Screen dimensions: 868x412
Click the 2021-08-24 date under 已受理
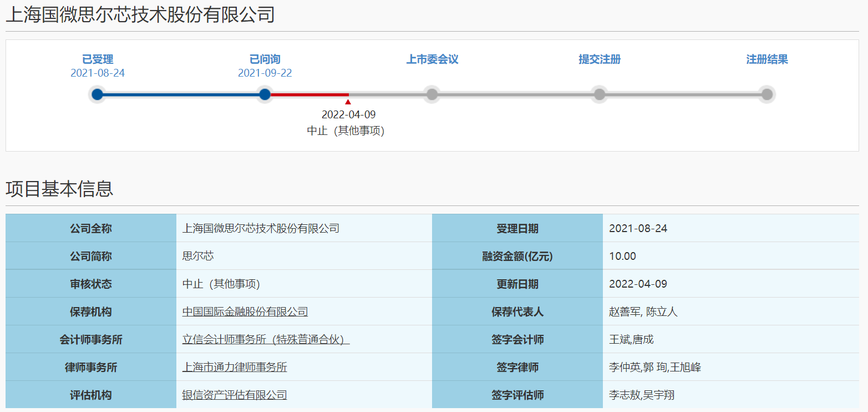point(98,73)
